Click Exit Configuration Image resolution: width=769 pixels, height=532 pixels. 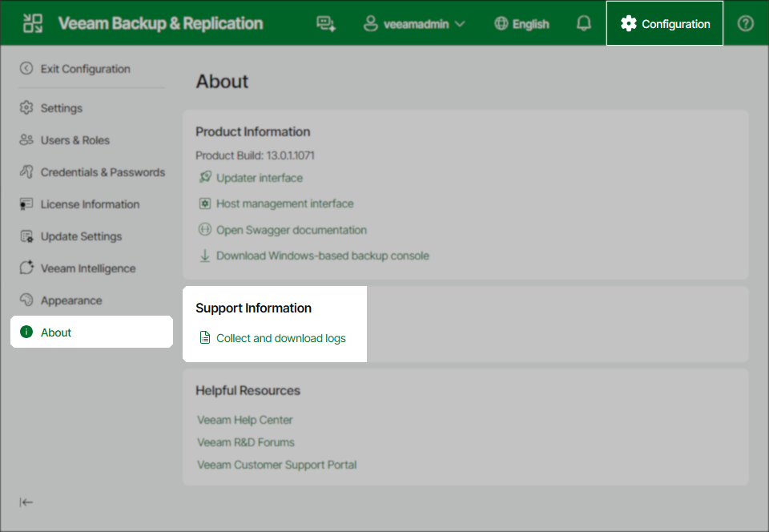tap(86, 69)
